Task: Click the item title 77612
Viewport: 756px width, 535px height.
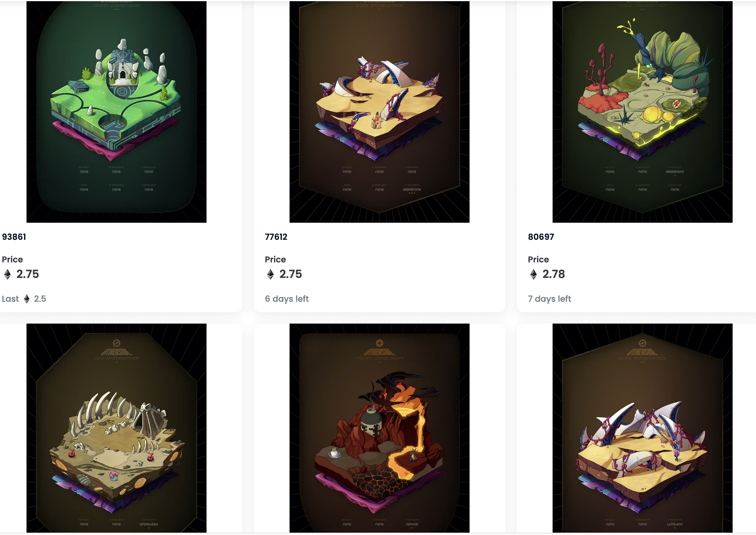Action: [x=276, y=237]
